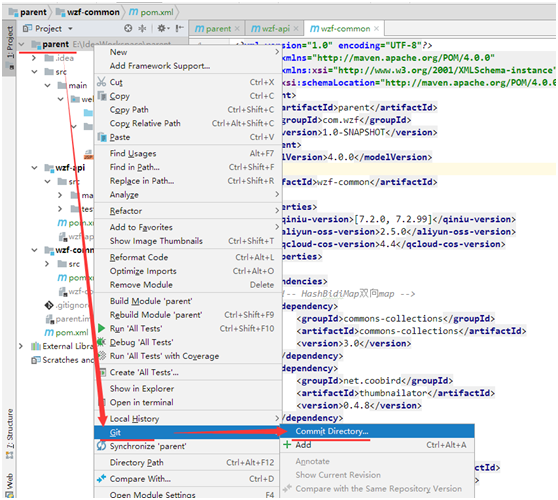This screenshot has width=558, height=500.
Task: Click the Debug 'All Tests' bug icon
Action: pos(101,342)
